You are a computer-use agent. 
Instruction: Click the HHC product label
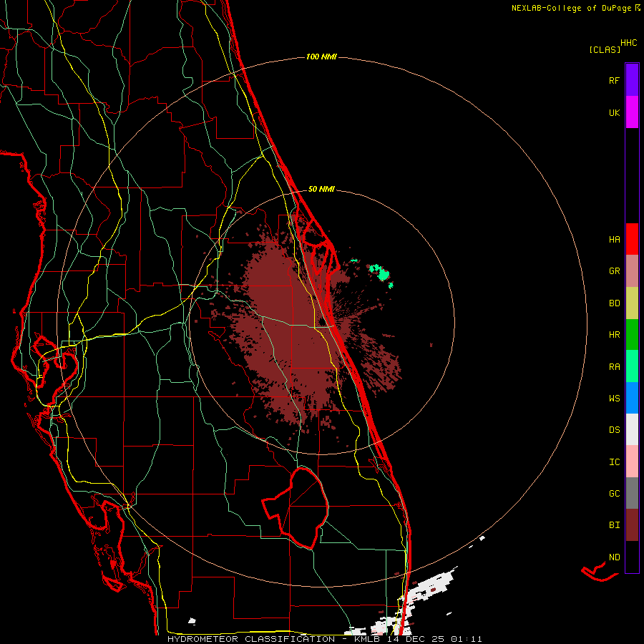(x=628, y=43)
